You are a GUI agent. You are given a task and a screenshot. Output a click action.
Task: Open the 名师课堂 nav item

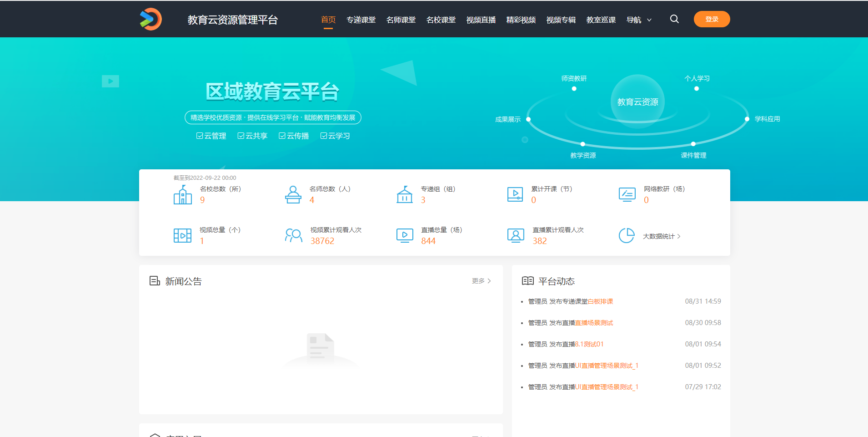401,20
